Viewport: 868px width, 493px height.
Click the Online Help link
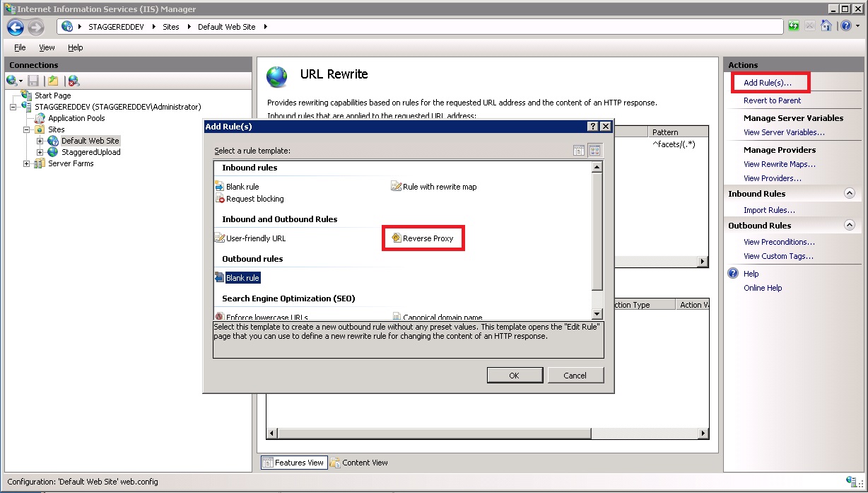pos(763,288)
